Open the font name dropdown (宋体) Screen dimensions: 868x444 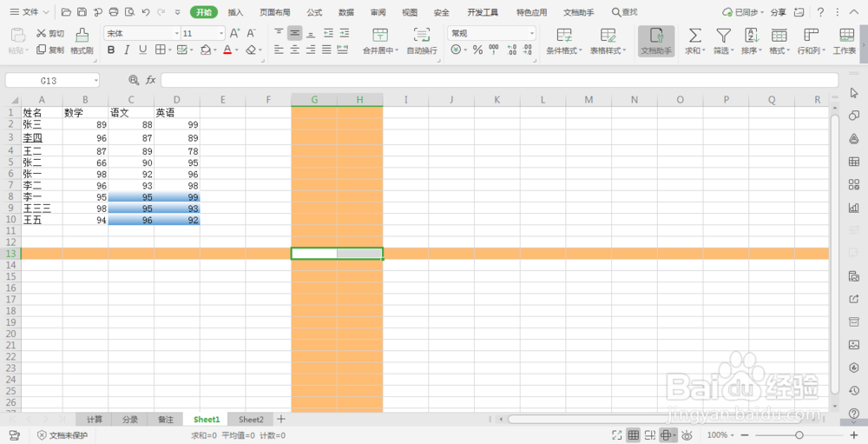click(176, 33)
